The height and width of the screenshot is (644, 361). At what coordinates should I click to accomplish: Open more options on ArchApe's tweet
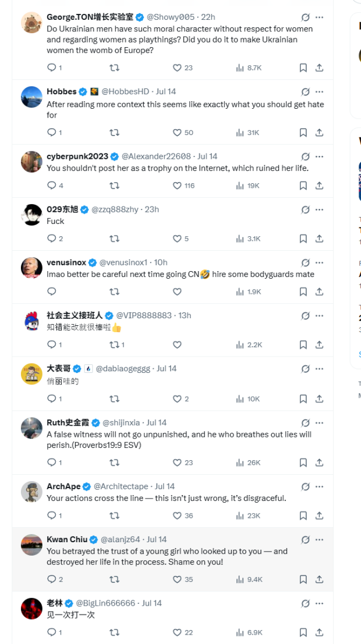(319, 486)
